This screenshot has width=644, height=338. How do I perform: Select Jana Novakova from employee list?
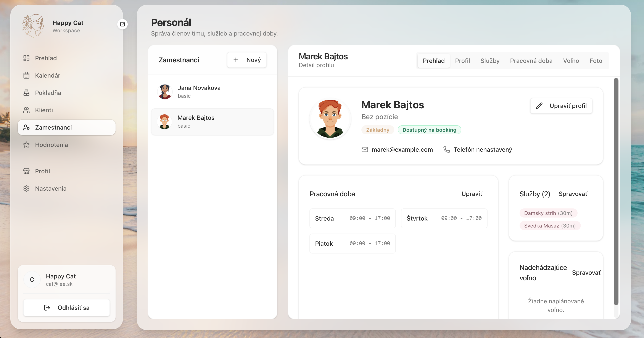(199, 91)
